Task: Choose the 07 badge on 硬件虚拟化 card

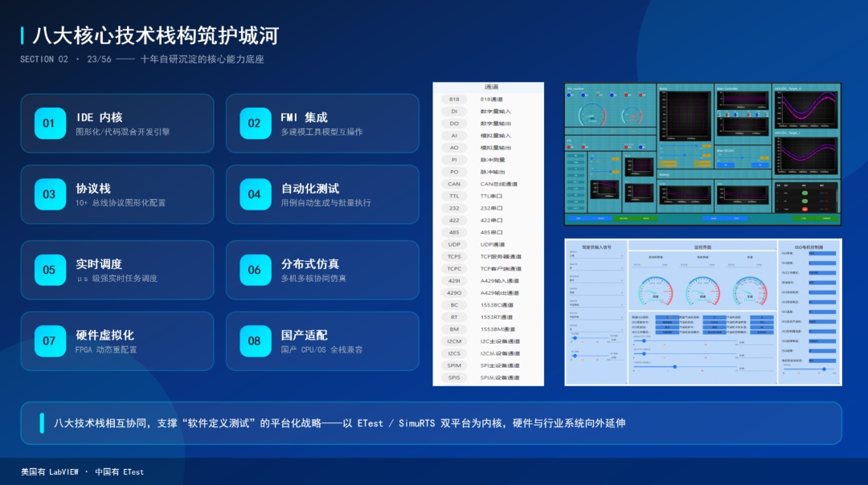Action: point(50,340)
